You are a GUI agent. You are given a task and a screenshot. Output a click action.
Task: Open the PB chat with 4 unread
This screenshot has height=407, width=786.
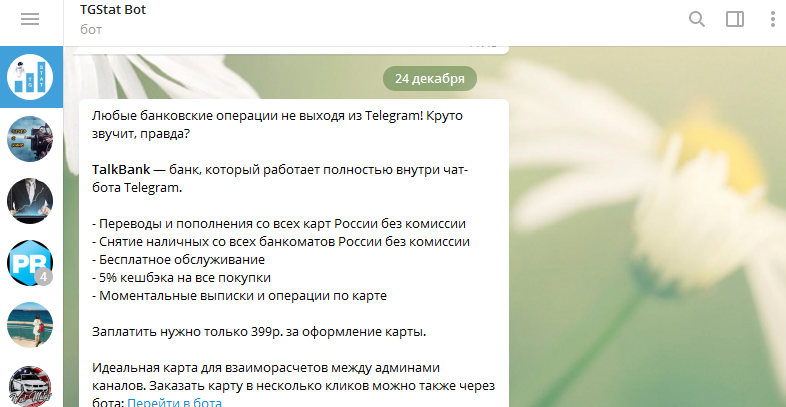click(30, 263)
